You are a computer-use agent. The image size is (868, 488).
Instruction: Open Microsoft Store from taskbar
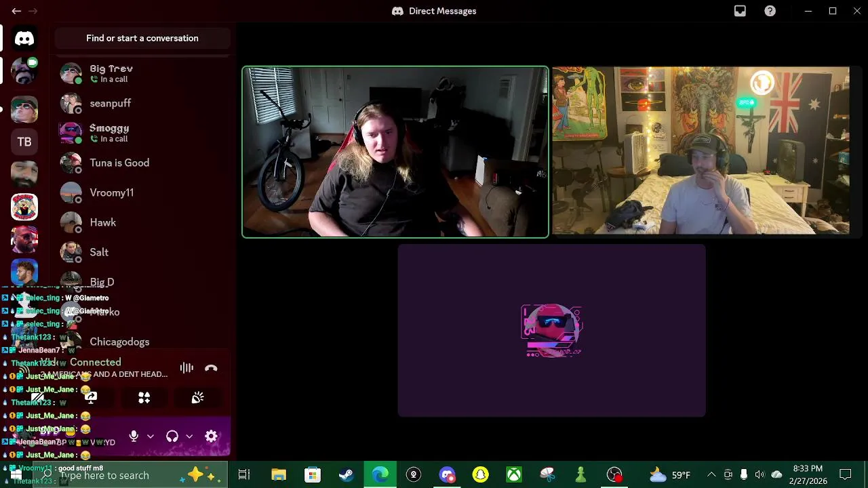(312, 475)
